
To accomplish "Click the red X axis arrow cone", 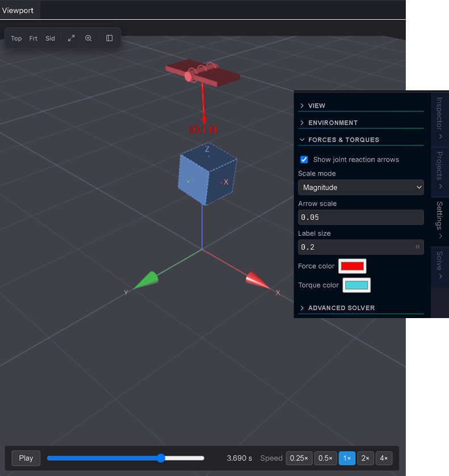I will coord(257,280).
